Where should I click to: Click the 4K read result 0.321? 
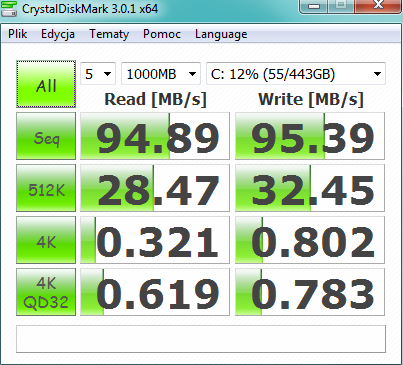point(155,240)
